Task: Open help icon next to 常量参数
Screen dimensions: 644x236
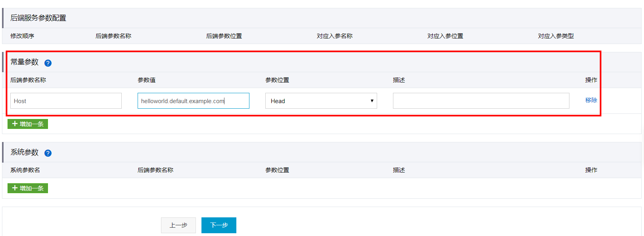Action: 48,63
